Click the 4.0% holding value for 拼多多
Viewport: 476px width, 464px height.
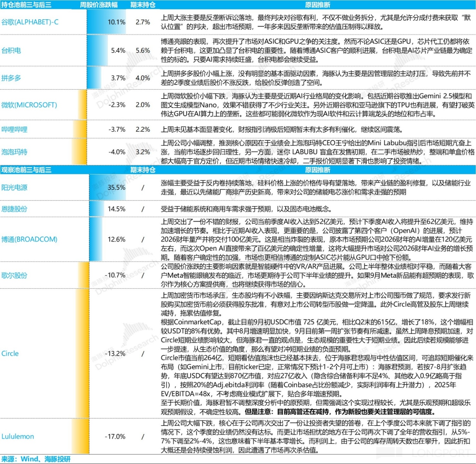(143, 78)
